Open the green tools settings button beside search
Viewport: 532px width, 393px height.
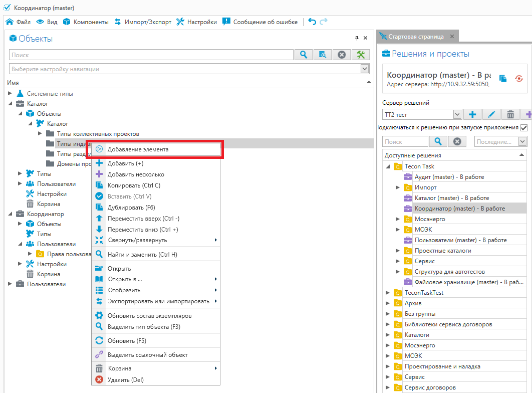point(360,55)
